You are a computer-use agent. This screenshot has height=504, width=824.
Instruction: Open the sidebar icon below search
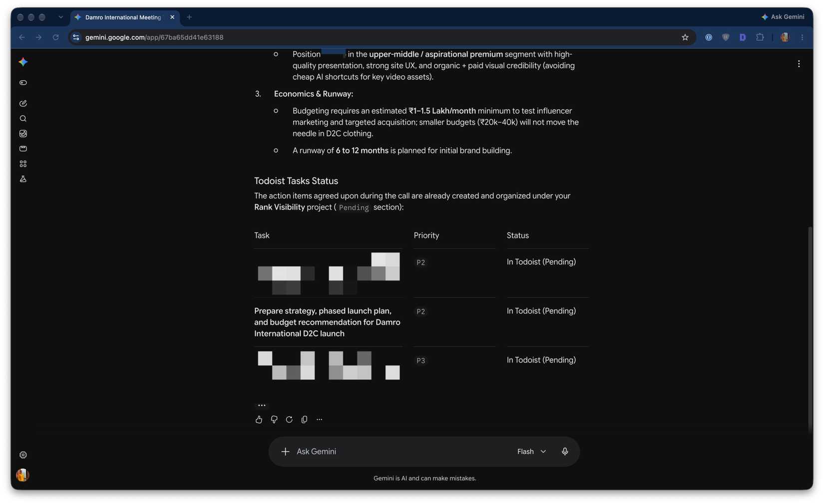point(23,134)
